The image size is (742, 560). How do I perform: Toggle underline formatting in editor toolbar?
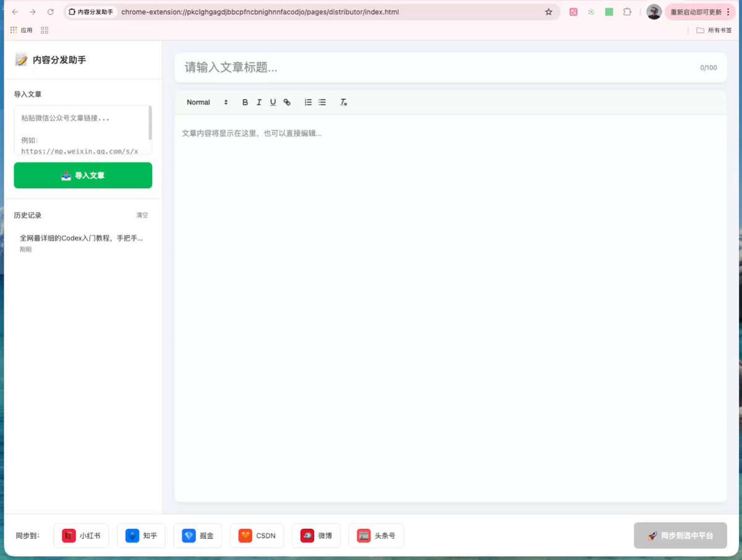tap(273, 103)
